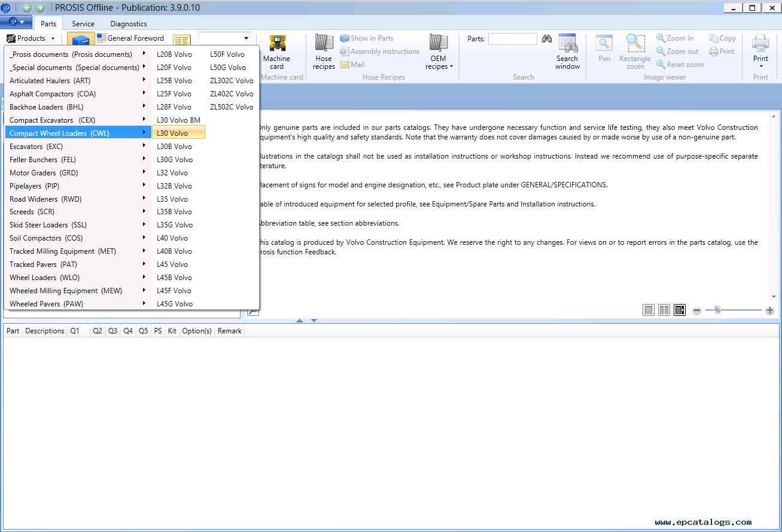This screenshot has height=532, width=782.
Task: Click the document pane scroll-down arrow
Action: 774,297
